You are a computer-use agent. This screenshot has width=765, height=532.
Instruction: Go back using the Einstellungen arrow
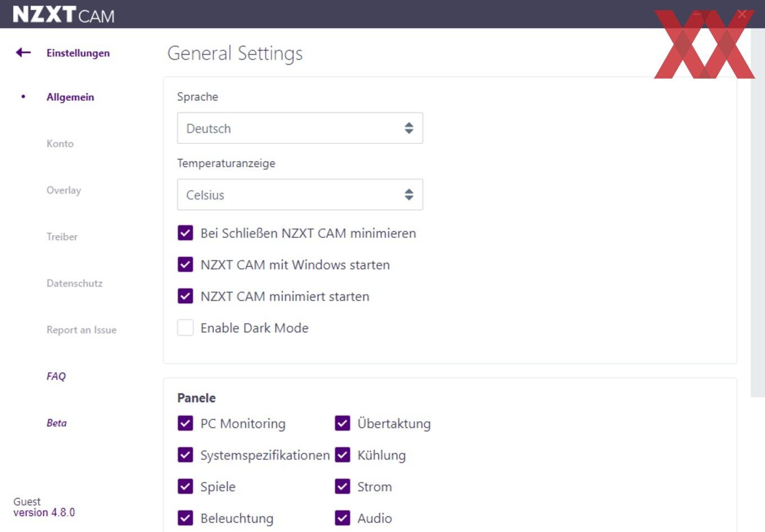click(x=23, y=53)
